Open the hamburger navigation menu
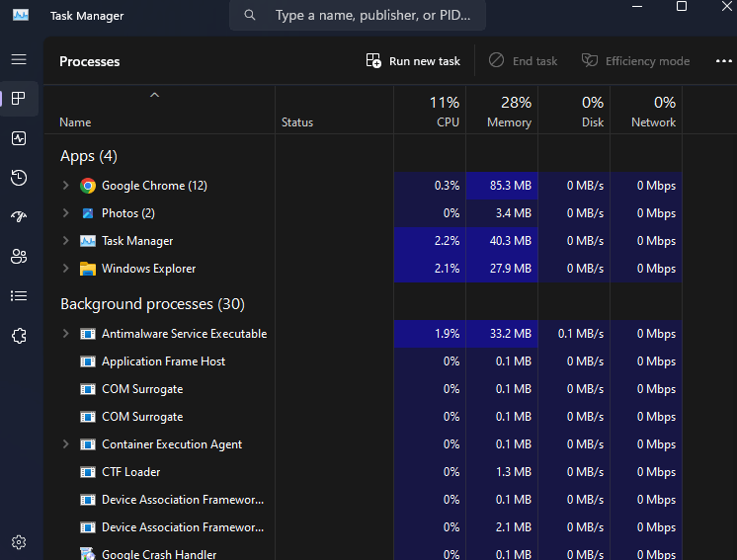 pyautogui.click(x=19, y=59)
